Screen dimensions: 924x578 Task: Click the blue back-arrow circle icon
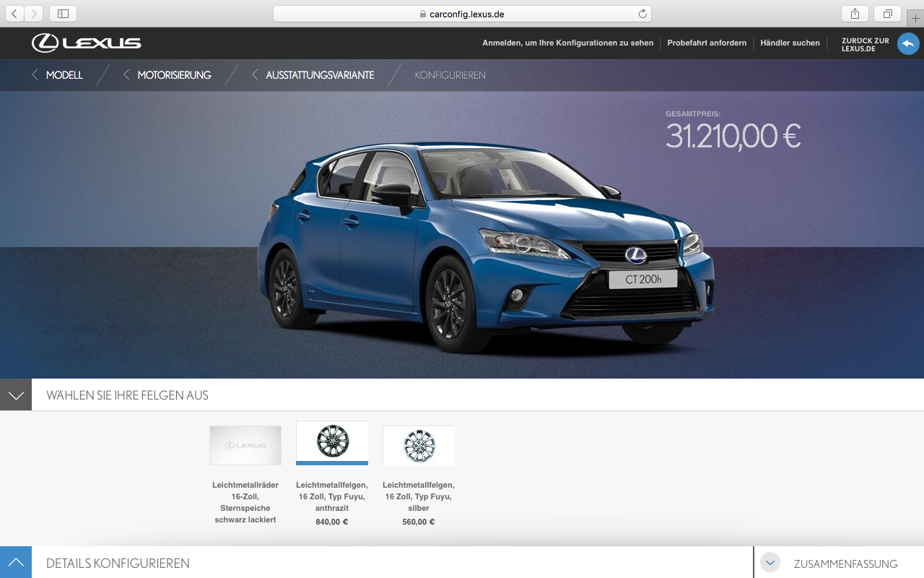click(x=908, y=44)
